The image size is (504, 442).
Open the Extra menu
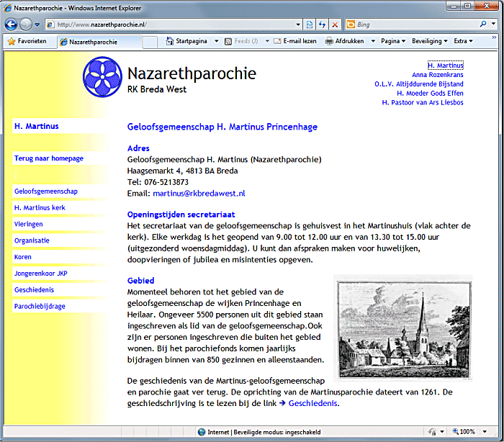tap(463, 41)
